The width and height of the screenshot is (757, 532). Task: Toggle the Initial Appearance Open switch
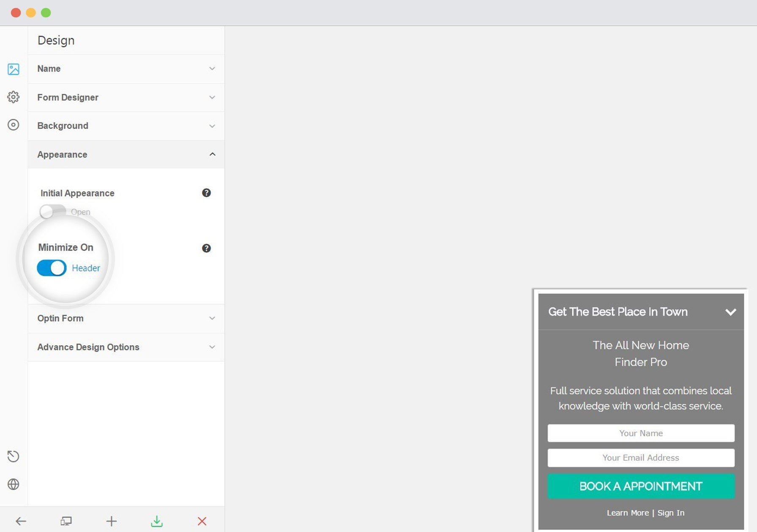pos(52,211)
